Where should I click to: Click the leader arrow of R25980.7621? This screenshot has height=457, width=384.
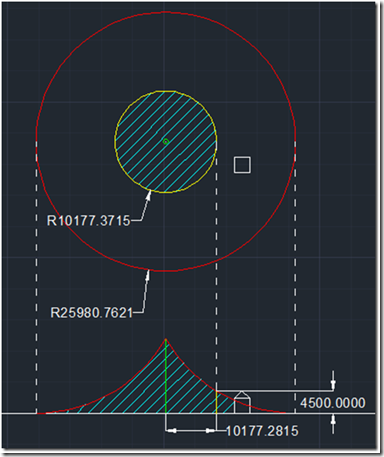coord(148,275)
